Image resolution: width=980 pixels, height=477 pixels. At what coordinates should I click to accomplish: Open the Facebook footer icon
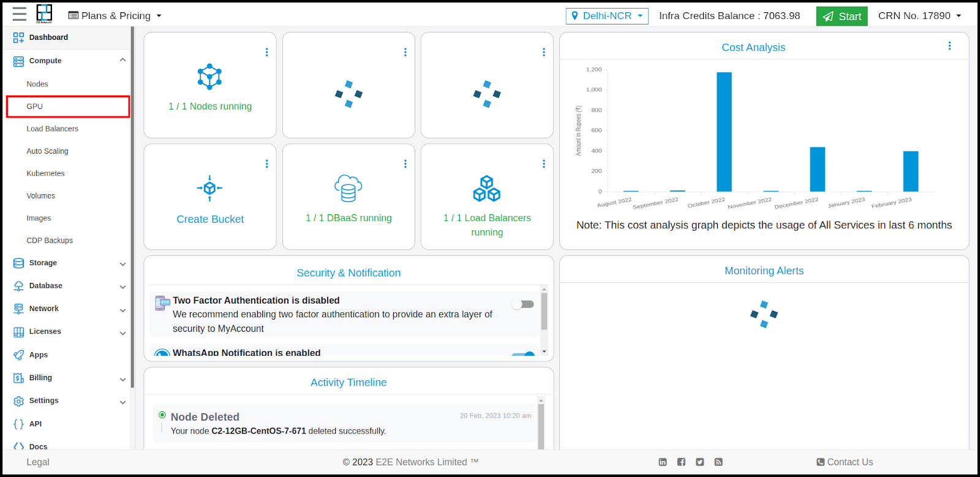pyautogui.click(x=681, y=462)
